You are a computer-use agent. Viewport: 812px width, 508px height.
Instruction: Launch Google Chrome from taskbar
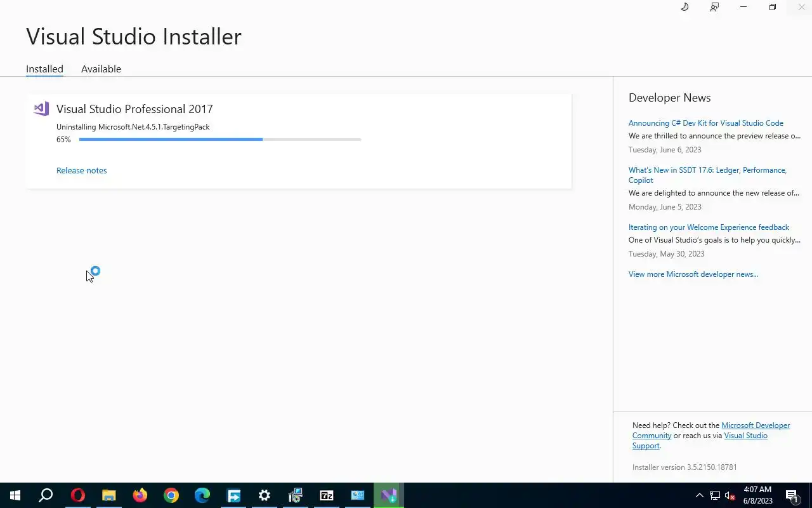[x=171, y=495]
